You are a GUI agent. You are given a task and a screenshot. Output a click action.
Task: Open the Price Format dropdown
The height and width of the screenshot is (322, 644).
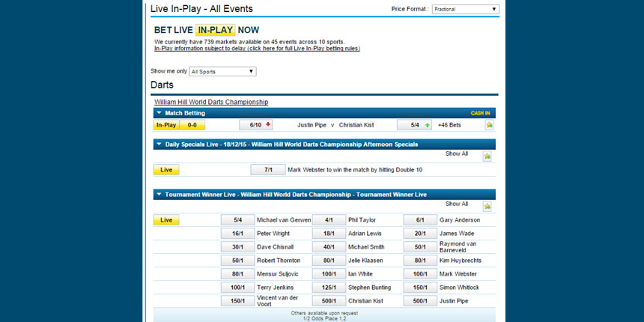tap(465, 9)
